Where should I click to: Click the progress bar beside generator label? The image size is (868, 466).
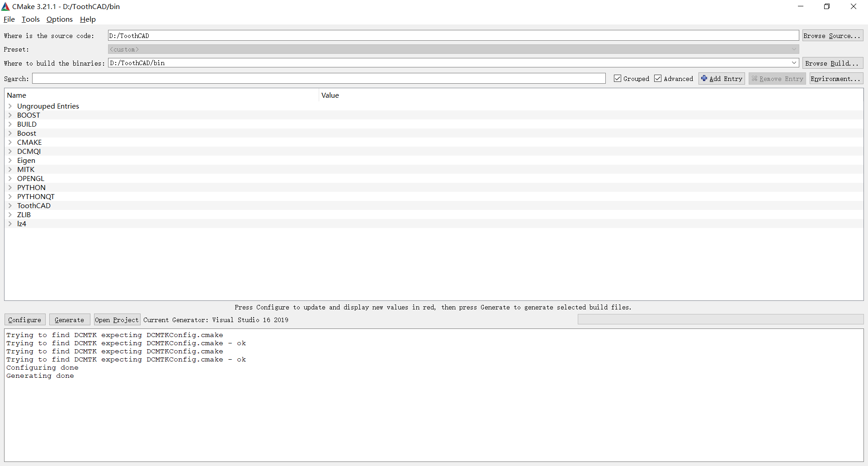click(x=721, y=320)
